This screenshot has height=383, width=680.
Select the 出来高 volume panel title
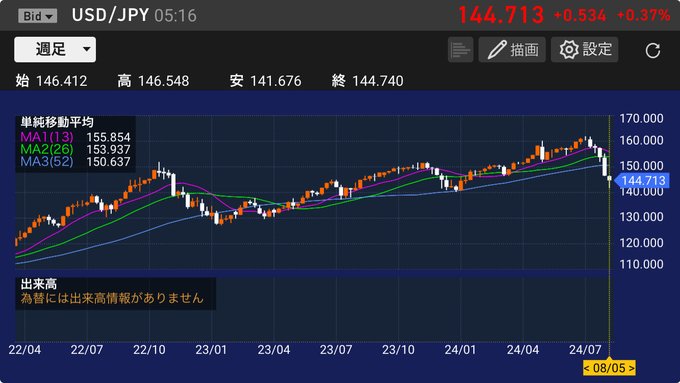pos(39,285)
